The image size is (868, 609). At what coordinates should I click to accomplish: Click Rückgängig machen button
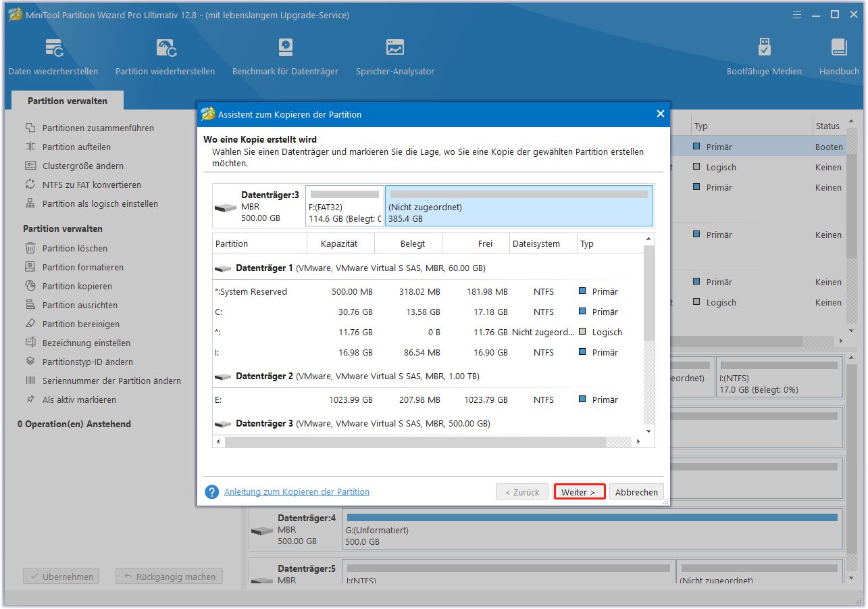tap(169, 577)
